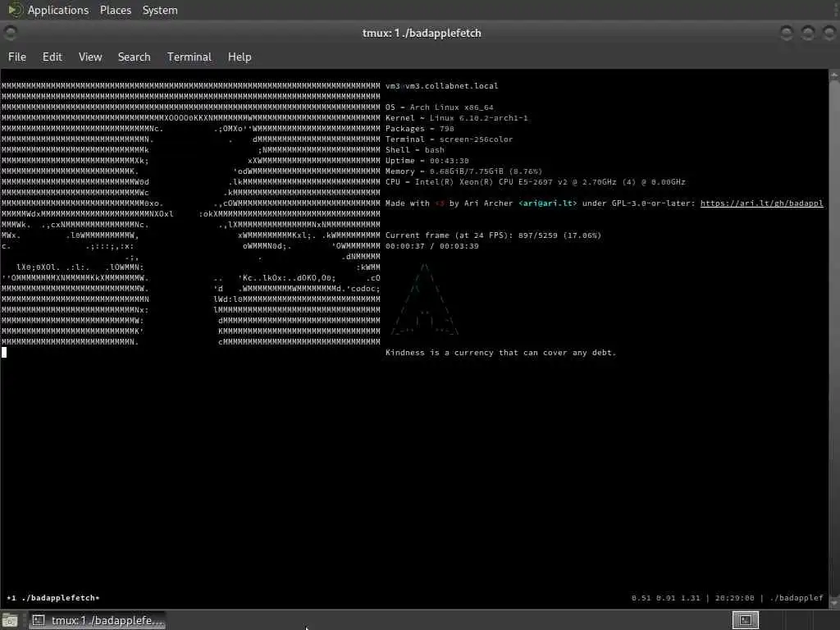Click the Kernel version line
Screen dimensions: 840x630
tap(456, 118)
